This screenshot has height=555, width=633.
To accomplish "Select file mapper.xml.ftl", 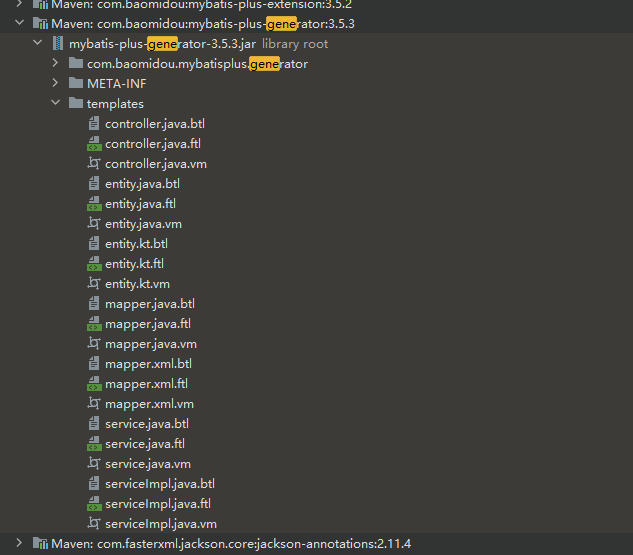I will click(147, 384).
